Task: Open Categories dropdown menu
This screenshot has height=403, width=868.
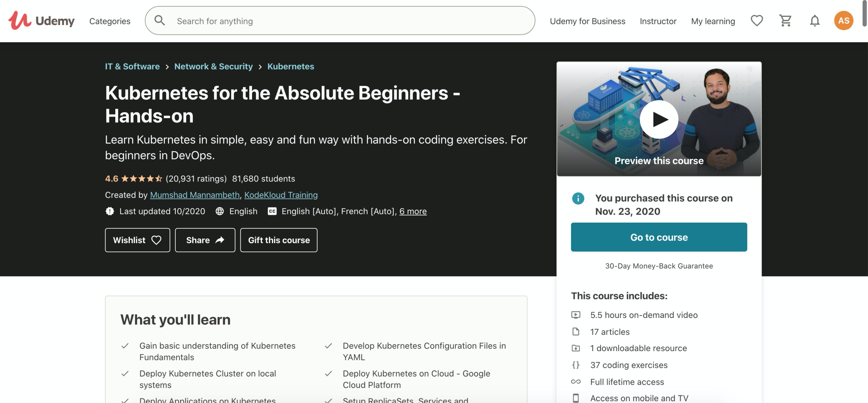Action: coord(110,20)
